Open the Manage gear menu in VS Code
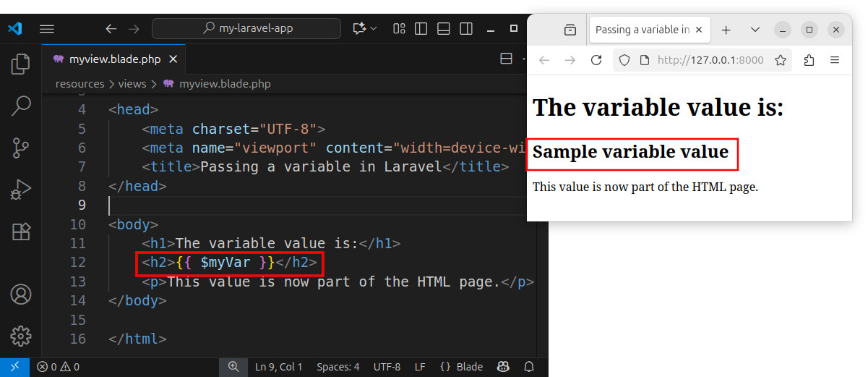Viewport: 868px width, 377px height. pos(21,336)
